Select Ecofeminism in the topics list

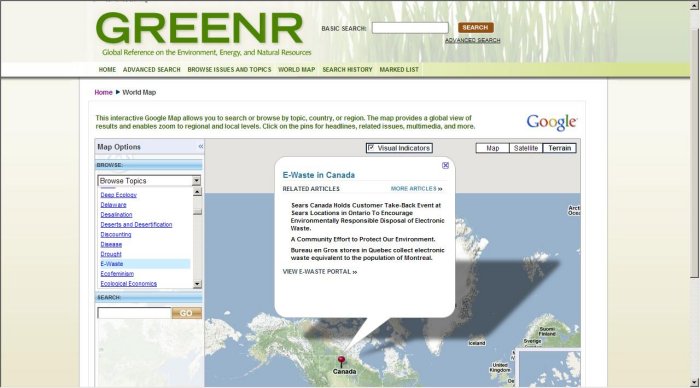pyautogui.click(x=117, y=274)
